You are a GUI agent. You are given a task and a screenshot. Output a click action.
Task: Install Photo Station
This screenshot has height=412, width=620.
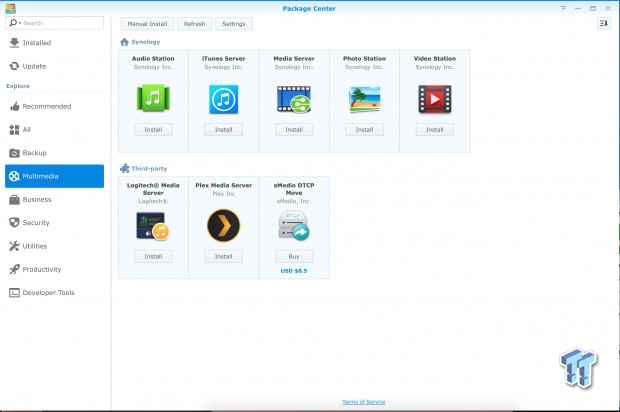[364, 129]
